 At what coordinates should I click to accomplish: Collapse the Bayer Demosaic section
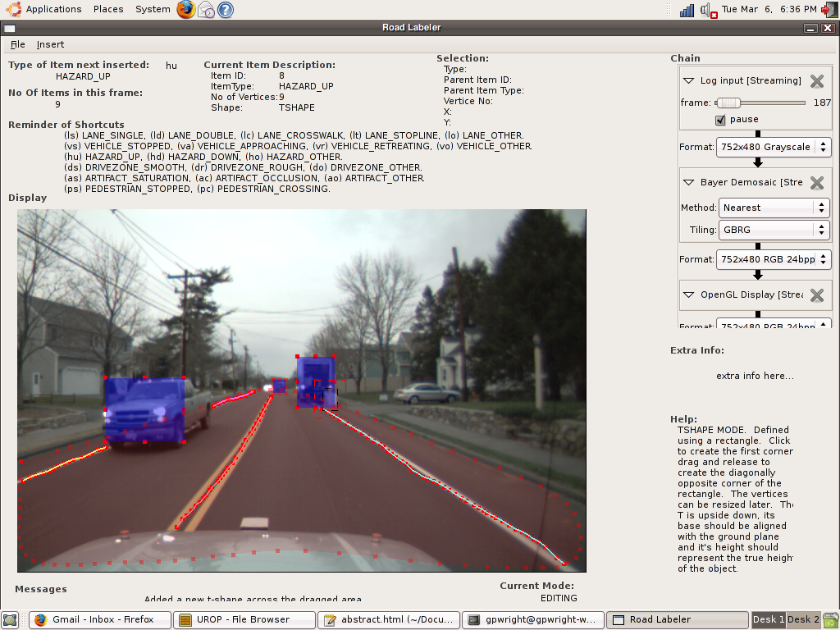coord(689,182)
